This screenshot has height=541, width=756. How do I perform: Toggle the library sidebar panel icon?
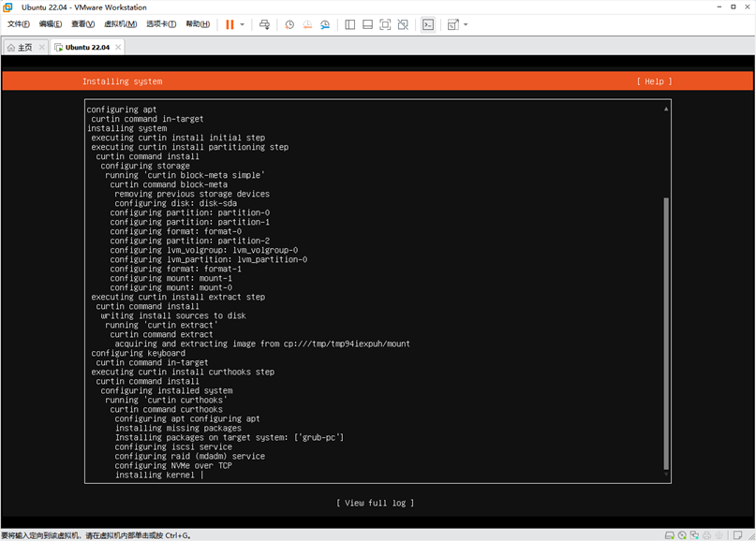coord(350,24)
